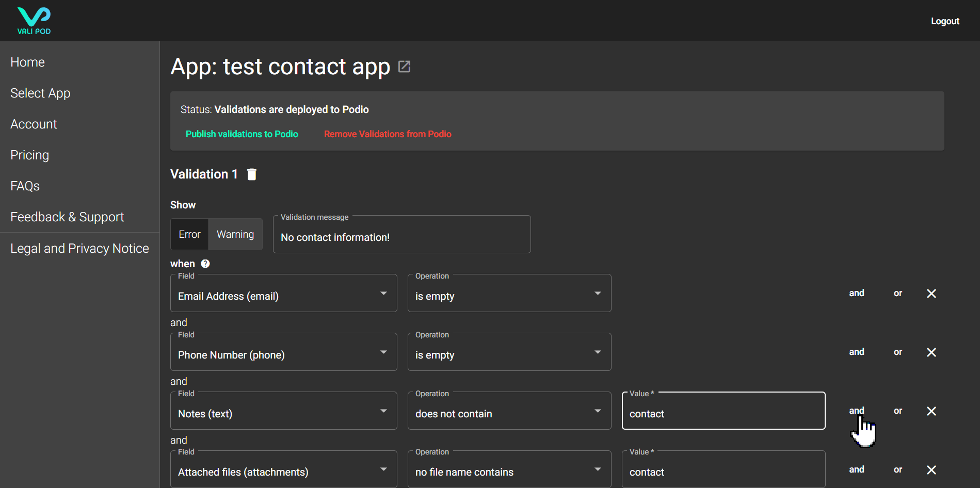Screen dimensions: 980x488
Task: Select the Error validation type
Action: tap(189, 234)
